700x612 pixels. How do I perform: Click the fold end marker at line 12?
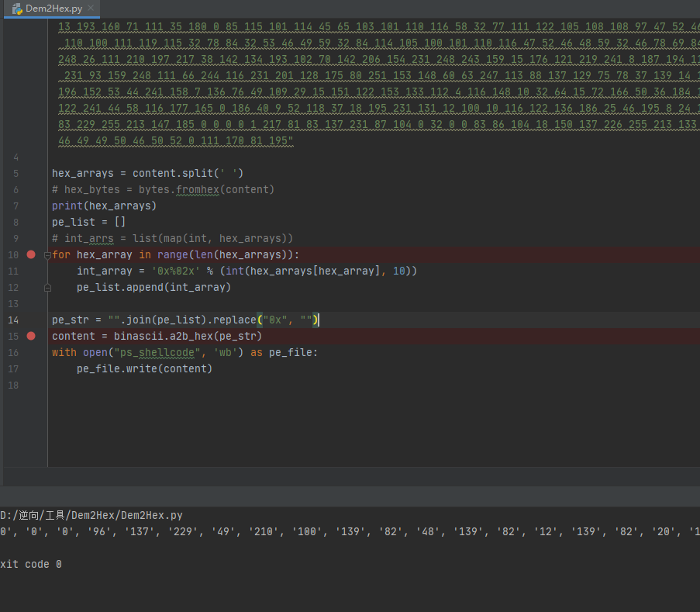tap(47, 288)
